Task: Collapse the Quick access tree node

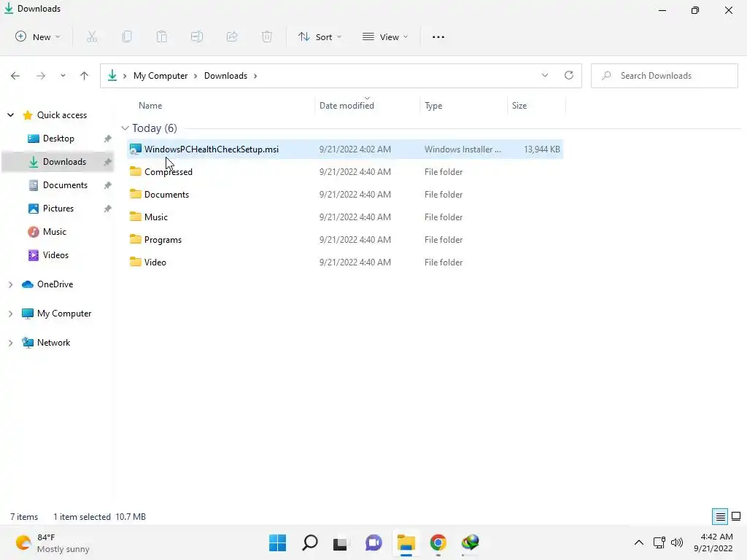Action: click(10, 115)
